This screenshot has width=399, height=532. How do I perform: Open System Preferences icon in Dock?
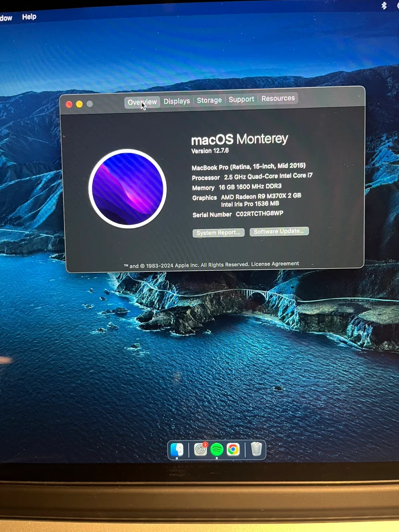[201, 449]
